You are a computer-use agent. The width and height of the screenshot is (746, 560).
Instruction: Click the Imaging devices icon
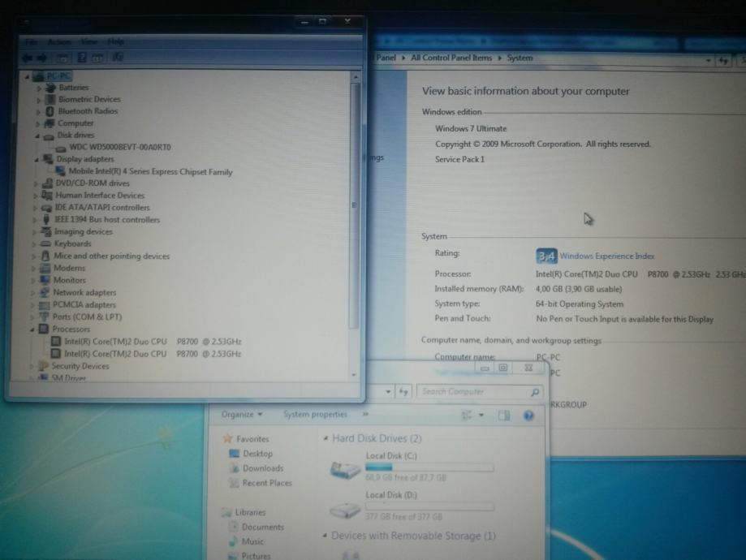click(45, 231)
